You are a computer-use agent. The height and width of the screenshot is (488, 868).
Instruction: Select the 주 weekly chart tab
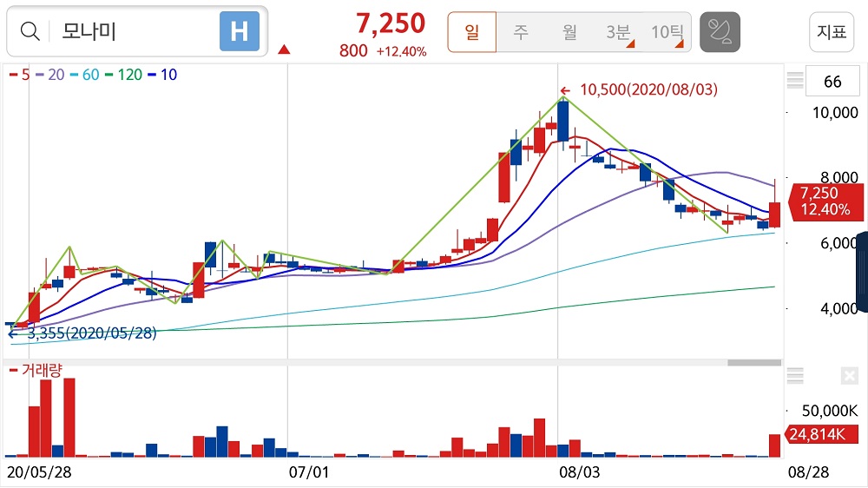pyautogui.click(x=520, y=32)
